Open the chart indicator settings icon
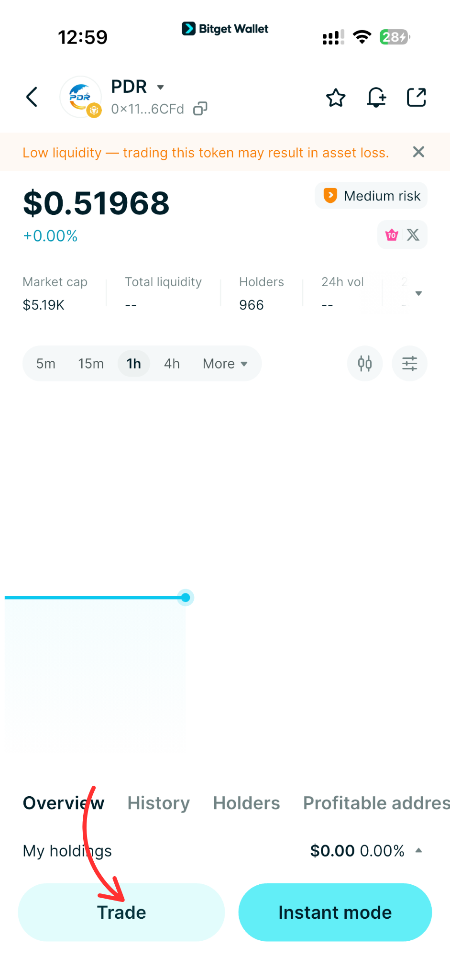Image resolution: width=450 pixels, height=980 pixels. pos(409,364)
